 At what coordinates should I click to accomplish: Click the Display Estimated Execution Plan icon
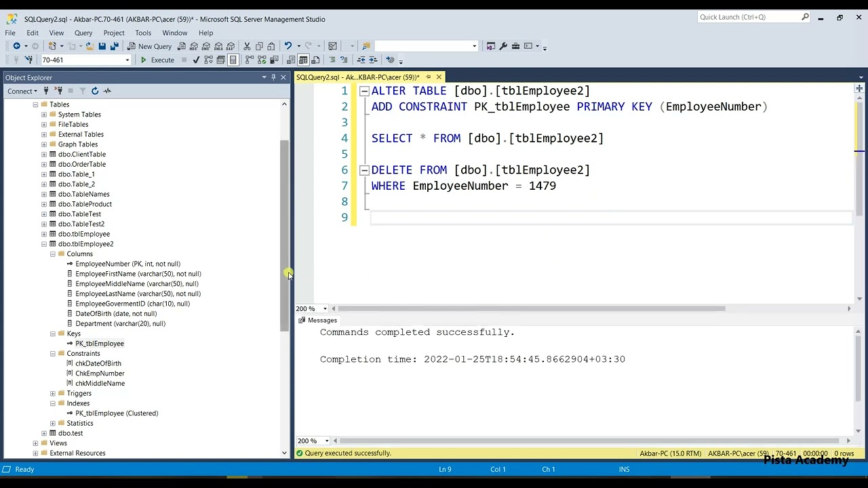tap(208, 60)
